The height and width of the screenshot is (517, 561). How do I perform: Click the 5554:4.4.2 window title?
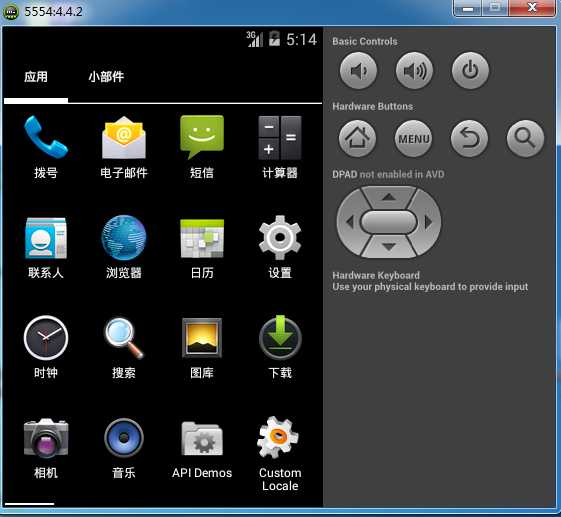pos(53,11)
